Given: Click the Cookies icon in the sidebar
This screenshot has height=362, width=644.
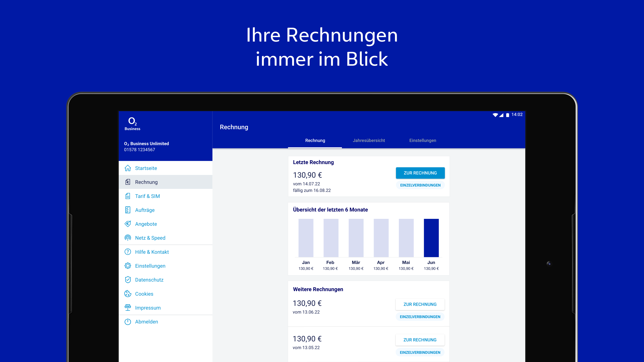Looking at the screenshot, I should click(128, 294).
